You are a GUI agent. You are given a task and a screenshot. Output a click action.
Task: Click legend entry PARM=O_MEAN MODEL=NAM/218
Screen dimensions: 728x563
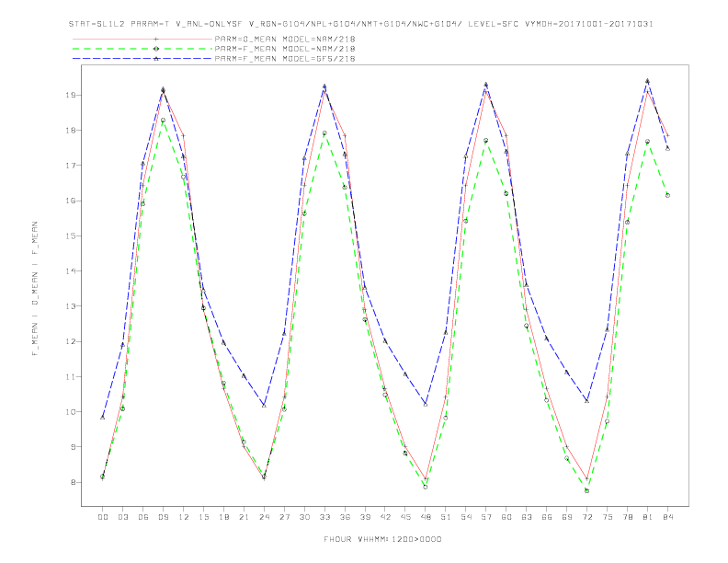[x=285, y=39]
